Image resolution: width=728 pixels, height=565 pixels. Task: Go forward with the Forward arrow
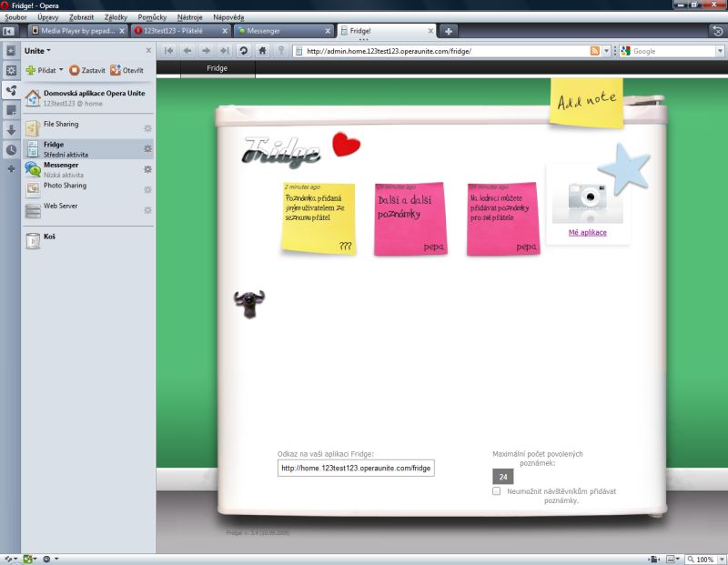pos(207,51)
